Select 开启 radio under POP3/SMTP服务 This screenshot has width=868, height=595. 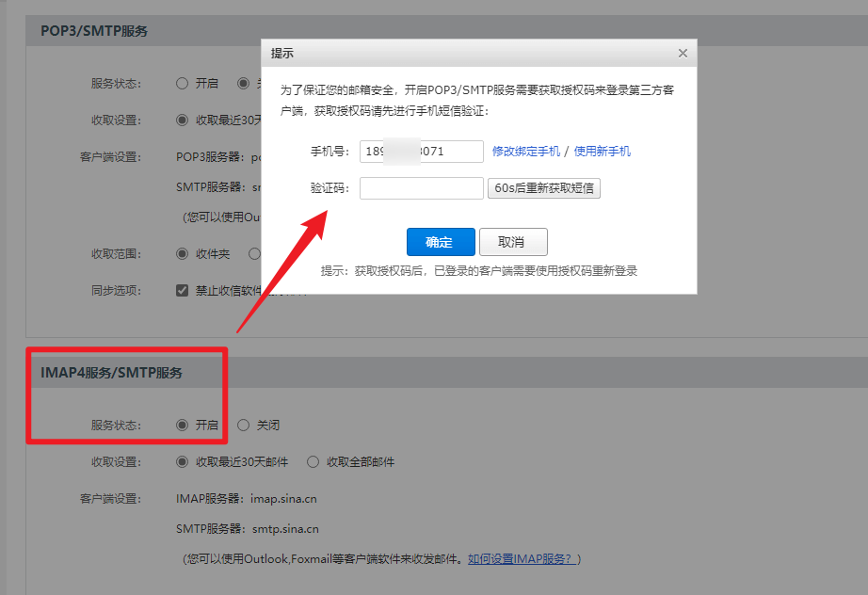[x=183, y=84]
